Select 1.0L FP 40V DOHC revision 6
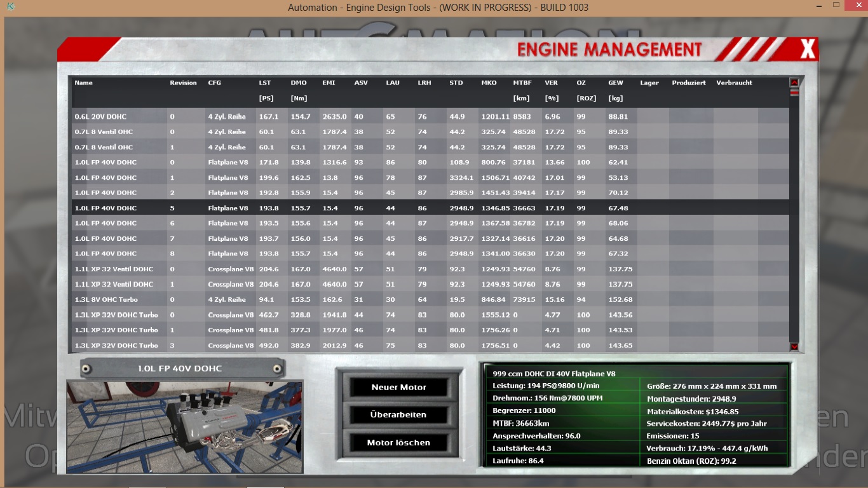This screenshot has width=868, height=488. click(x=430, y=223)
